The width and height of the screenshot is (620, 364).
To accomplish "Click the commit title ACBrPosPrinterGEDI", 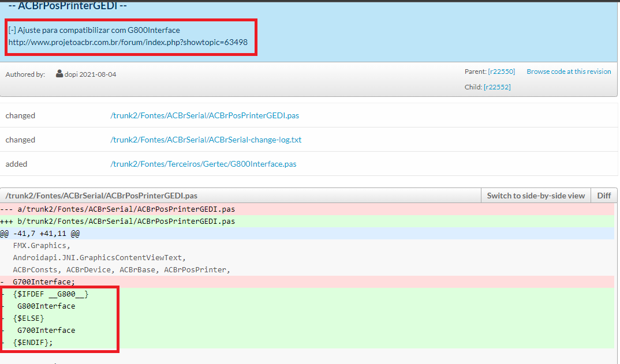I will pyautogui.click(x=68, y=6).
